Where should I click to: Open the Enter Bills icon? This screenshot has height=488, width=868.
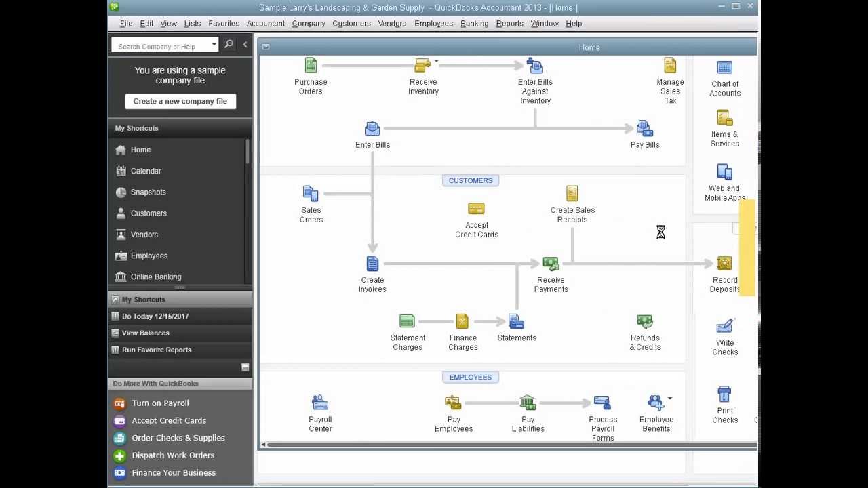pos(372,129)
